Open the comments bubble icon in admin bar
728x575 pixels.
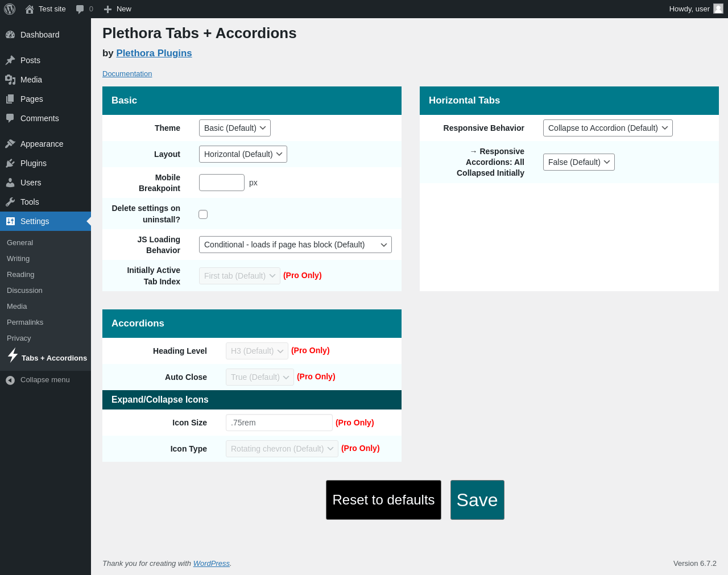click(80, 9)
